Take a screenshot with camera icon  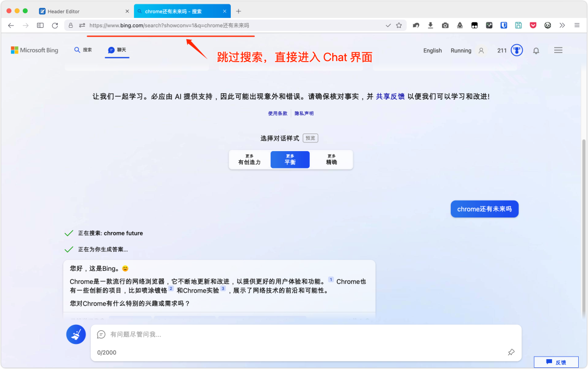[x=445, y=26]
